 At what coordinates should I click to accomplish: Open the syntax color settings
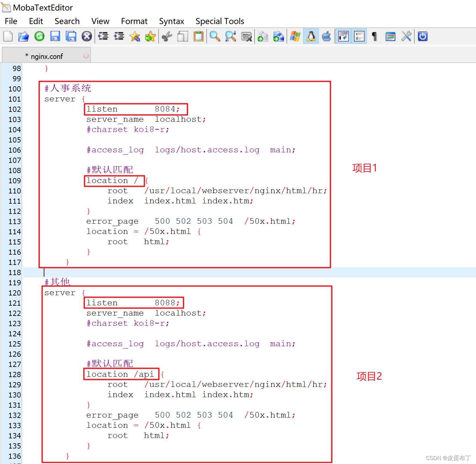pyautogui.click(x=390, y=36)
